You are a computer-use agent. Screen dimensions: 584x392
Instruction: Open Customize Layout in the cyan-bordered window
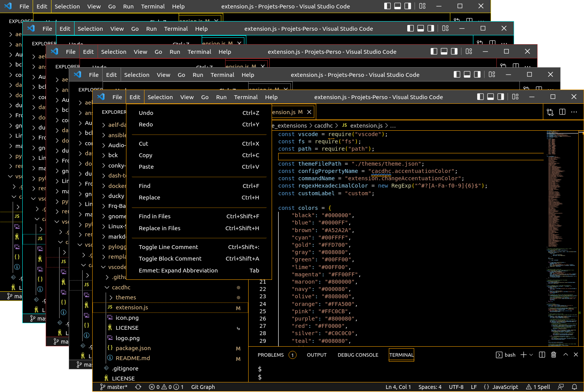[445, 28]
